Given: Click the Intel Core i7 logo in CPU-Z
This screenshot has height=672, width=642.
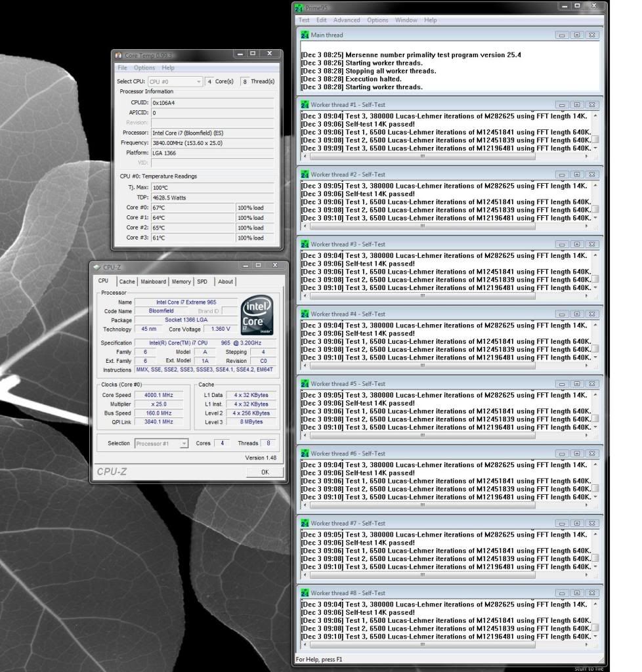Looking at the screenshot, I should [257, 315].
